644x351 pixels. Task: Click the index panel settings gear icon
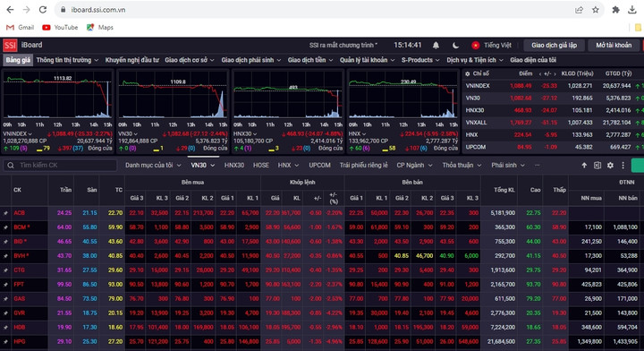(468, 73)
